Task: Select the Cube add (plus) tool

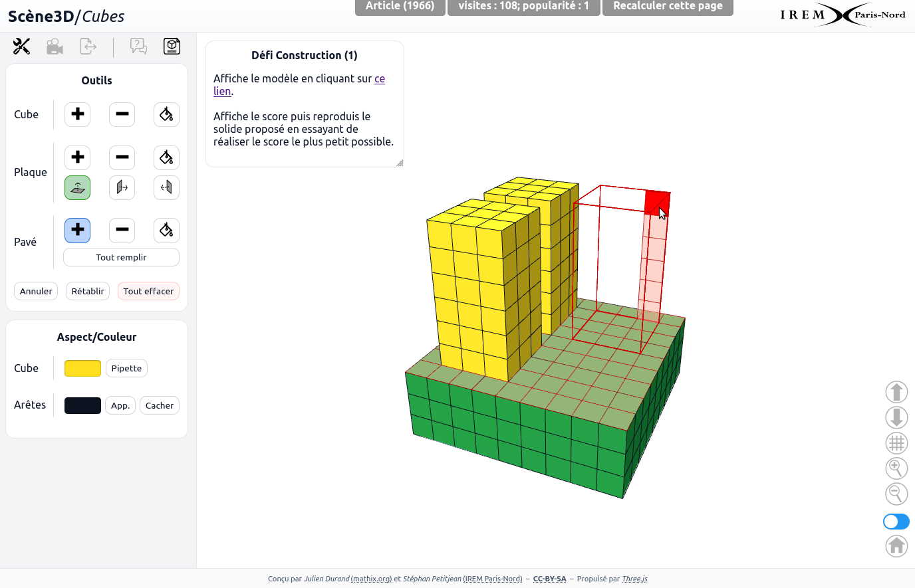Action: (x=78, y=114)
